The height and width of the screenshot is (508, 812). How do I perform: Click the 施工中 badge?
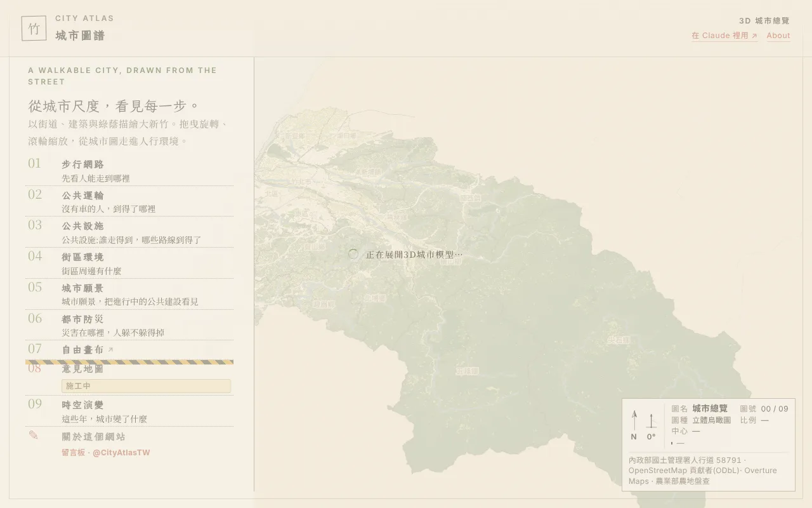tap(146, 386)
